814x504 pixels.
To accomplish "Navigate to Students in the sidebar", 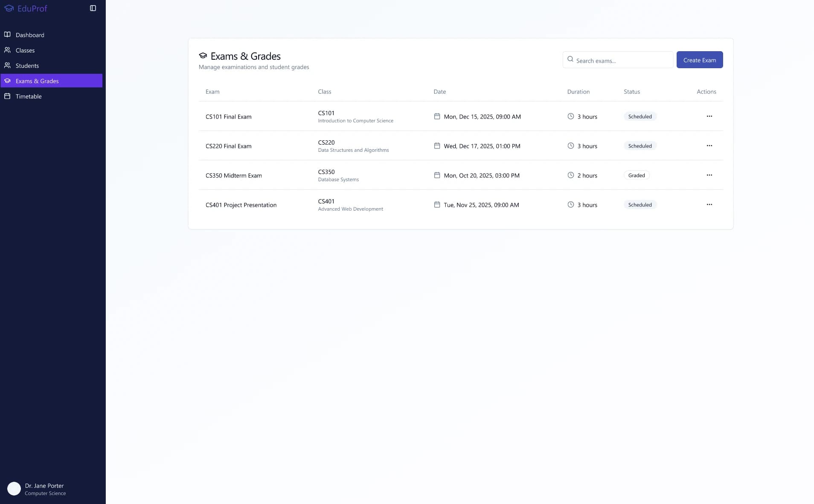I will (x=51, y=66).
